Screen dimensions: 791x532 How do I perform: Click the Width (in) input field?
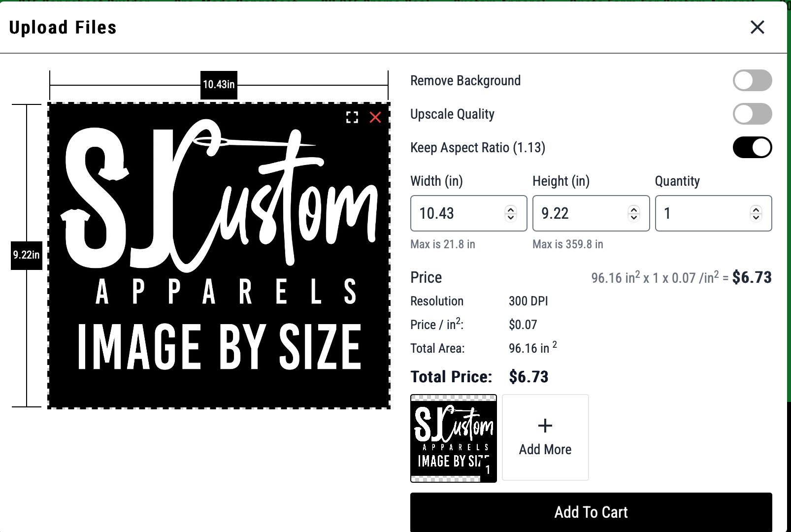(x=469, y=213)
